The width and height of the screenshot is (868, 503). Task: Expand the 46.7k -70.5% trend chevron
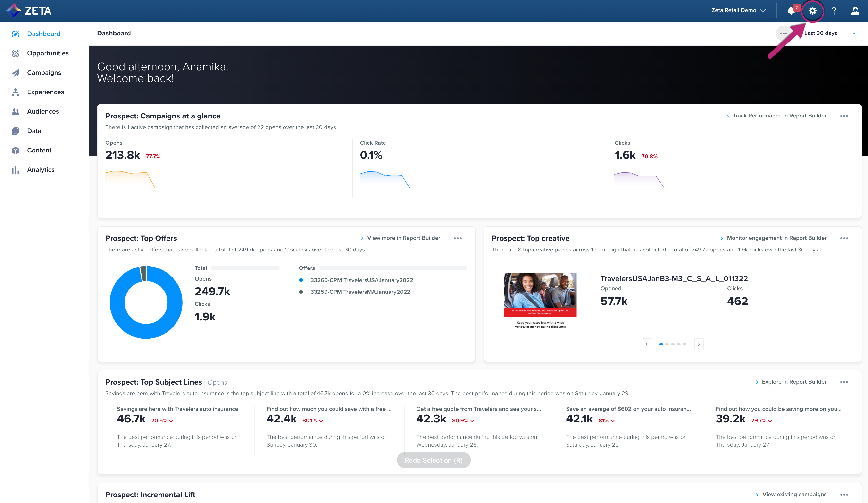171,421
